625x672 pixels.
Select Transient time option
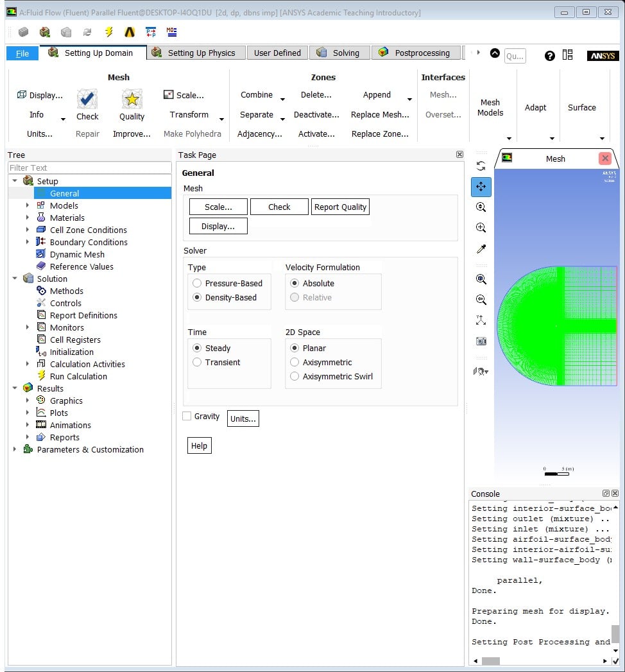197,362
